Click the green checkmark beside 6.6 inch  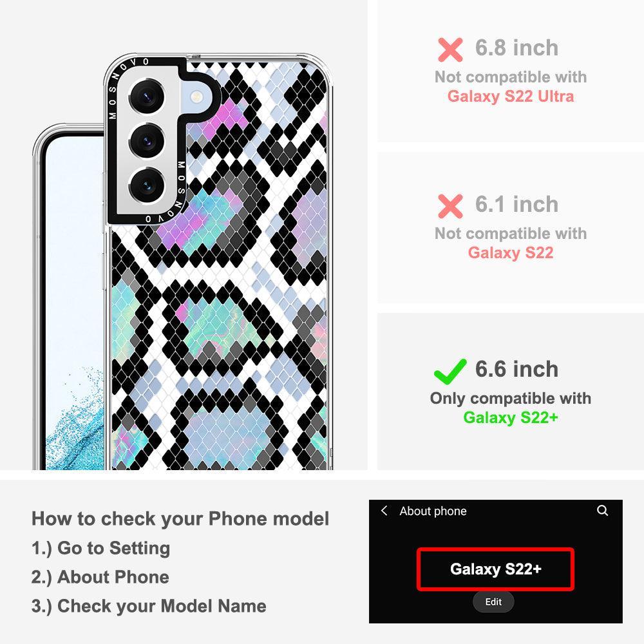[x=450, y=372]
